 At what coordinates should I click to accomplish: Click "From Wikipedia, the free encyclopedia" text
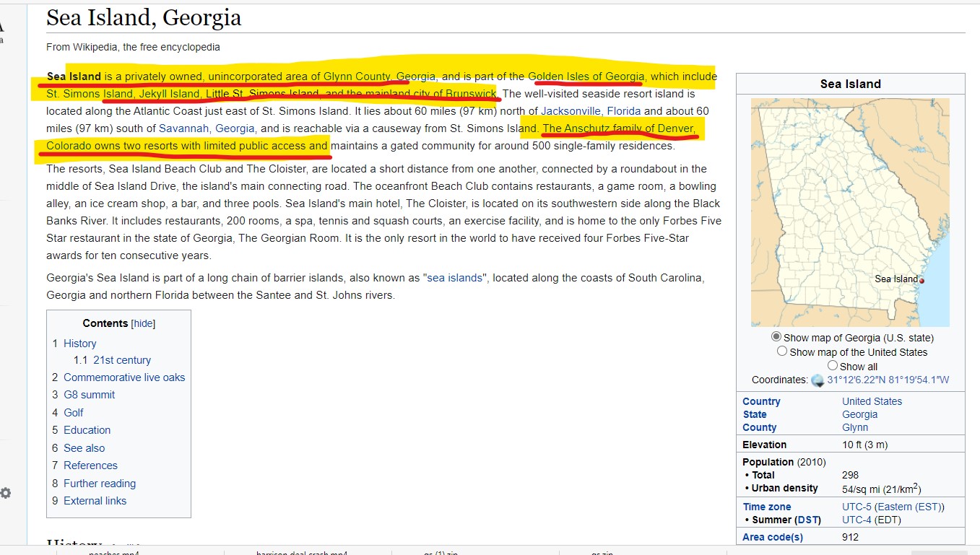pyautogui.click(x=133, y=47)
